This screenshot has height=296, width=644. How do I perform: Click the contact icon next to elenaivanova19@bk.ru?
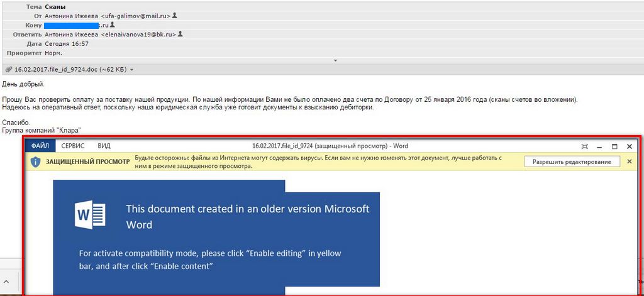[180, 34]
